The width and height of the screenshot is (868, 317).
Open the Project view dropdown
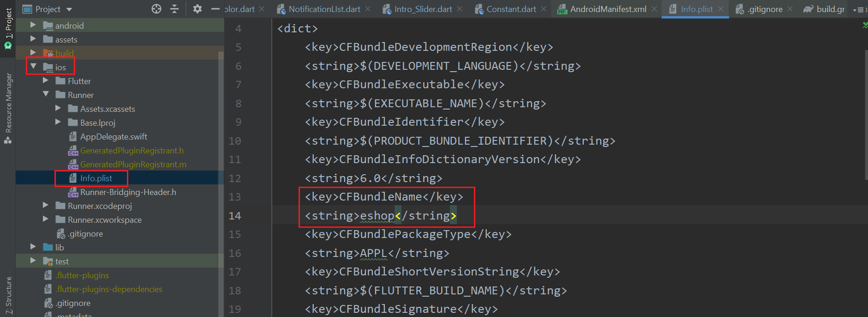click(69, 9)
